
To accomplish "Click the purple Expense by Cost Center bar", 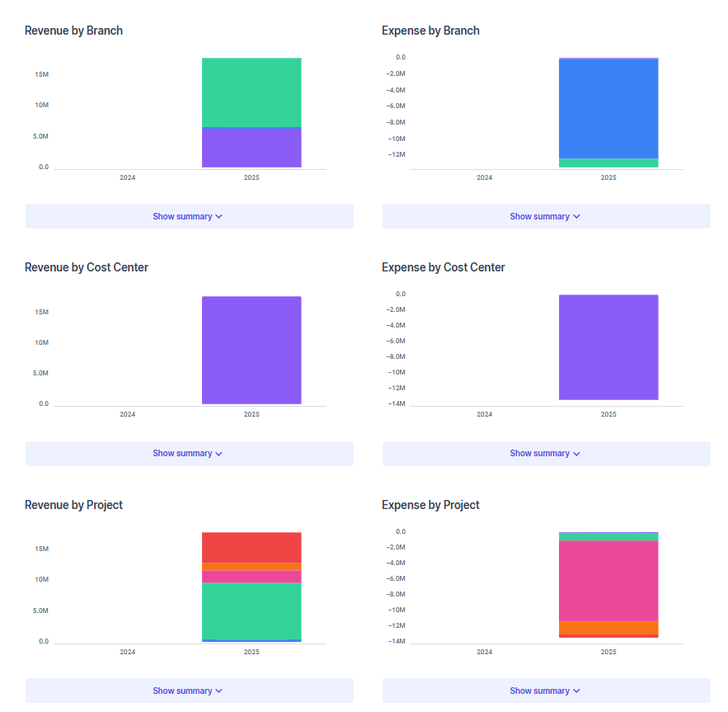I will [608, 347].
